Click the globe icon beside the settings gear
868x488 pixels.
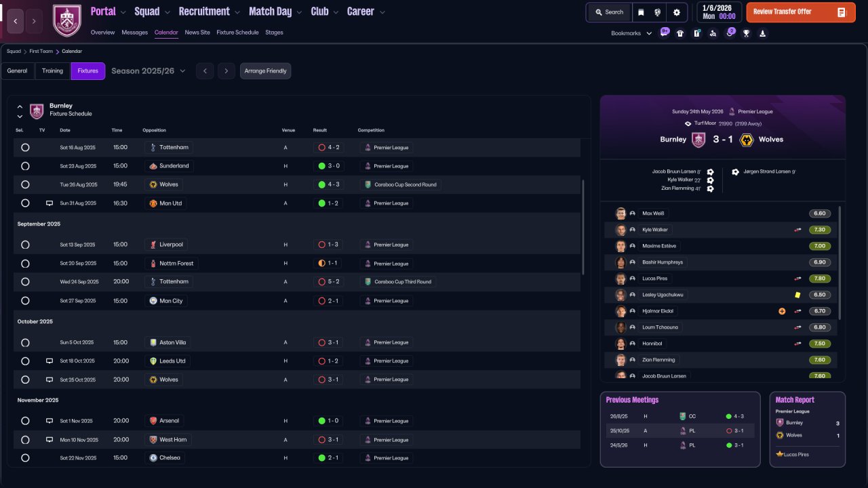(x=658, y=12)
